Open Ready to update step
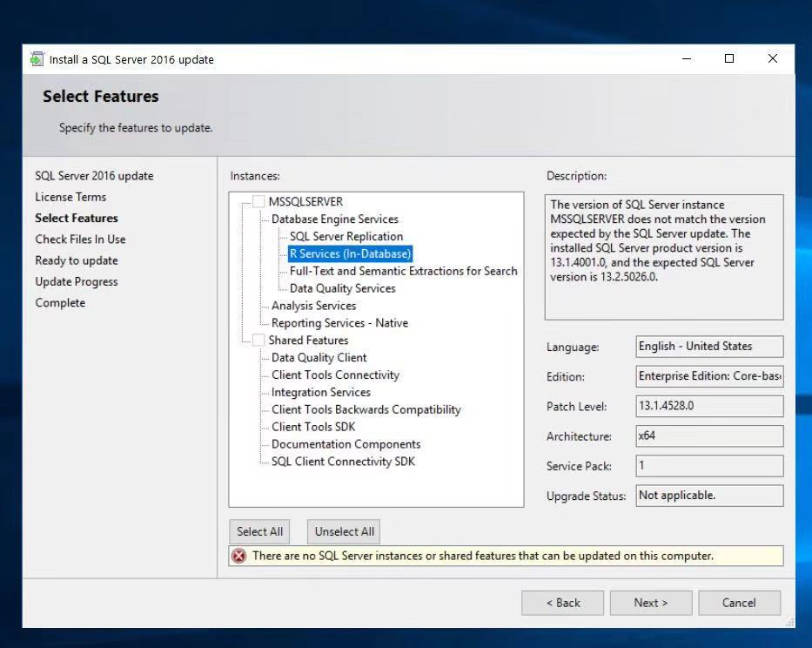This screenshot has width=812, height=648. click(x=77, y=260)
